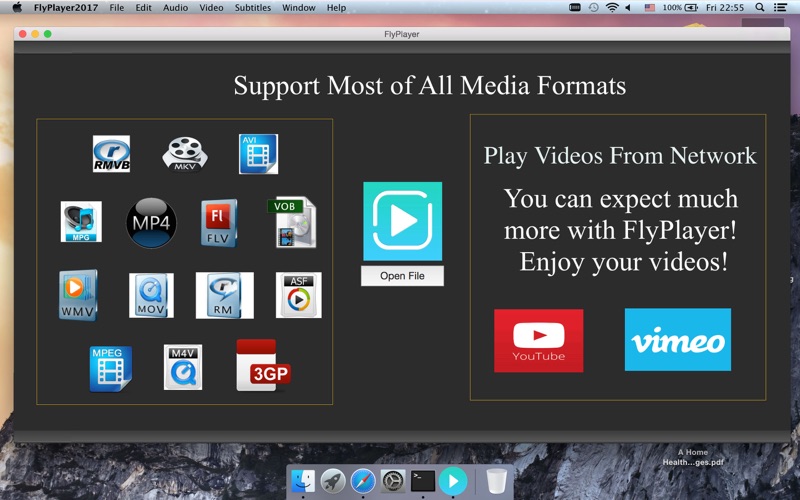The image size is (800, 500).
Task: Select the AVI file icon
Action: [x=259, y=154]
